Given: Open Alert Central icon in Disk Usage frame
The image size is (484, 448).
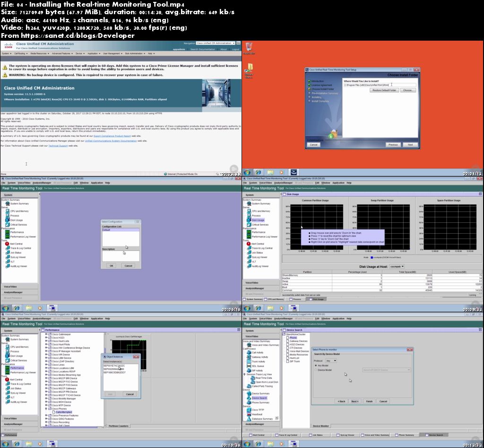Looking at the screenshot, I should point(249,244).
